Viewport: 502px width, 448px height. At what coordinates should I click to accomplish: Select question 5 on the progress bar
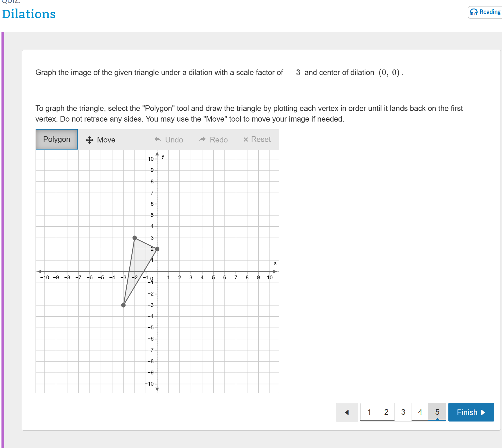click(437, 412)
